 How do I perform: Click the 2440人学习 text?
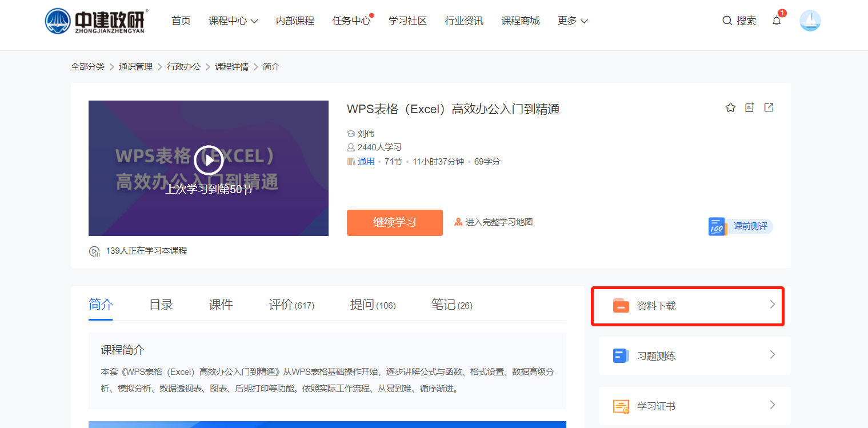tap(379, 147)
